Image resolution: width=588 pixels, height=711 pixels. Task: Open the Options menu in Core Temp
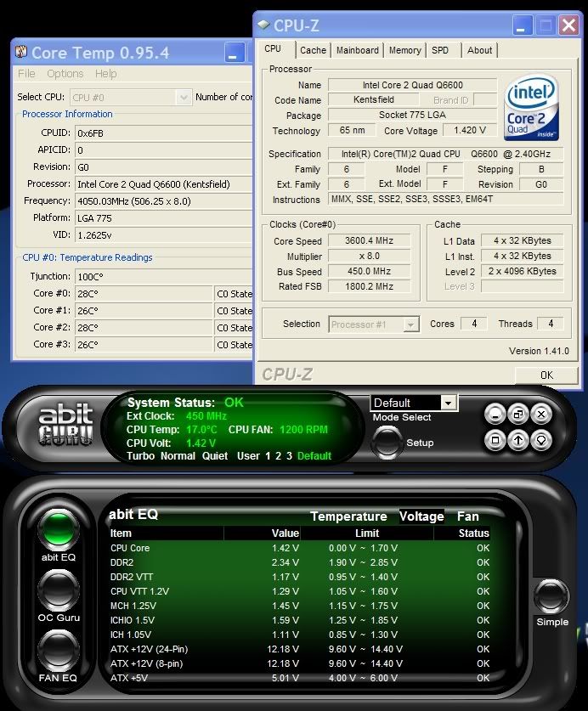click(x=65, y=73)
